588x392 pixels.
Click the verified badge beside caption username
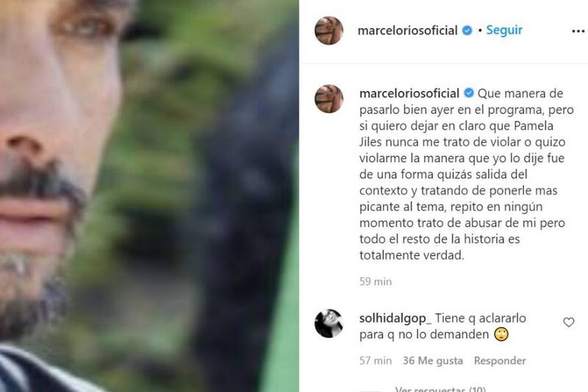[x=469, y=93]
